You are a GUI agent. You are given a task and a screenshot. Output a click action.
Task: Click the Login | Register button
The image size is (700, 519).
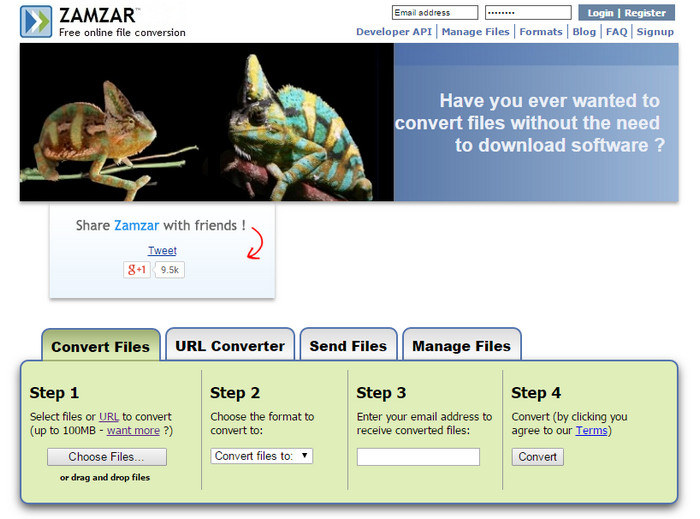pos(626,13)
